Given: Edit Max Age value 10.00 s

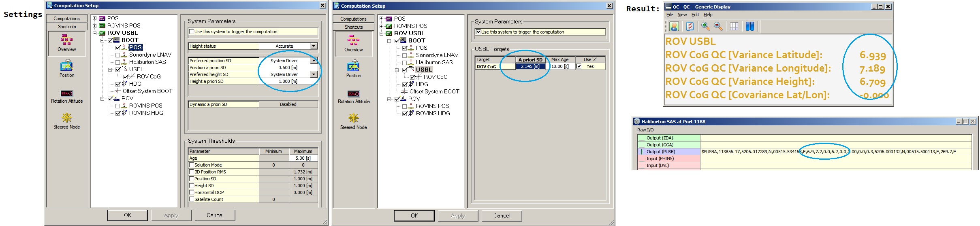Looking at the screenshot, I should tap(560, 66).
